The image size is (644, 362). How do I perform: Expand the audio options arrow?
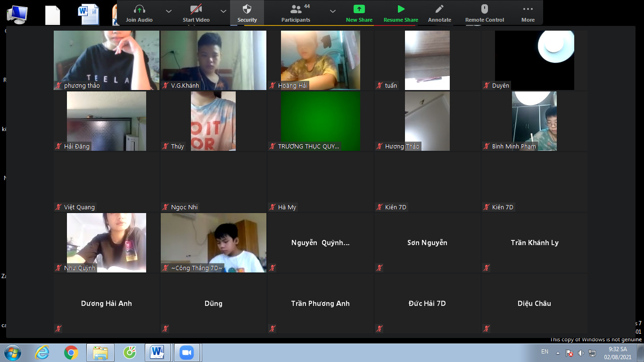169,11
